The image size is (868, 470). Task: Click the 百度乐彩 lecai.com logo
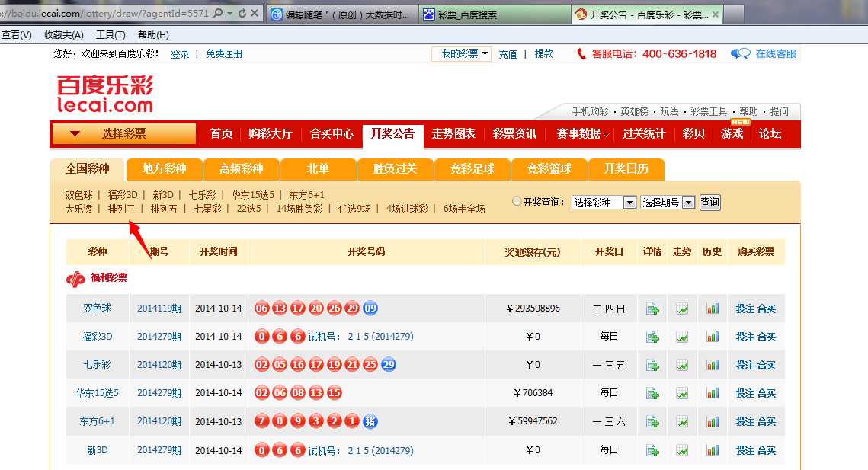pos(105,94)
